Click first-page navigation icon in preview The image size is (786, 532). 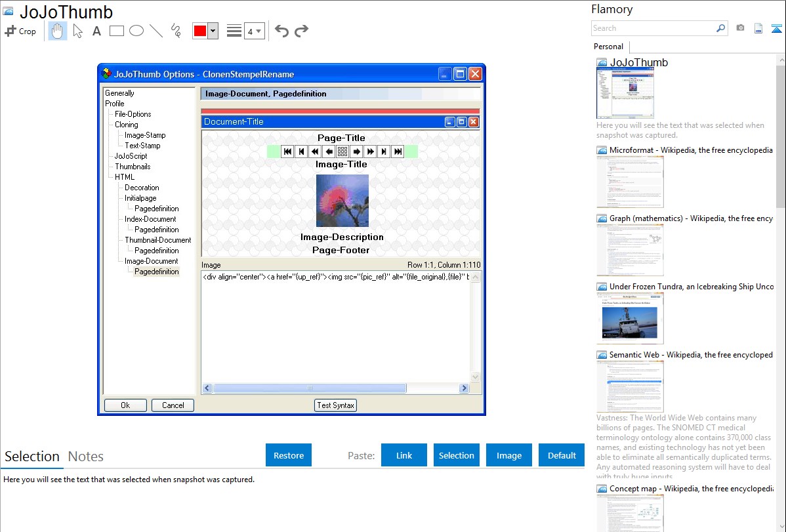click(287, 152)
